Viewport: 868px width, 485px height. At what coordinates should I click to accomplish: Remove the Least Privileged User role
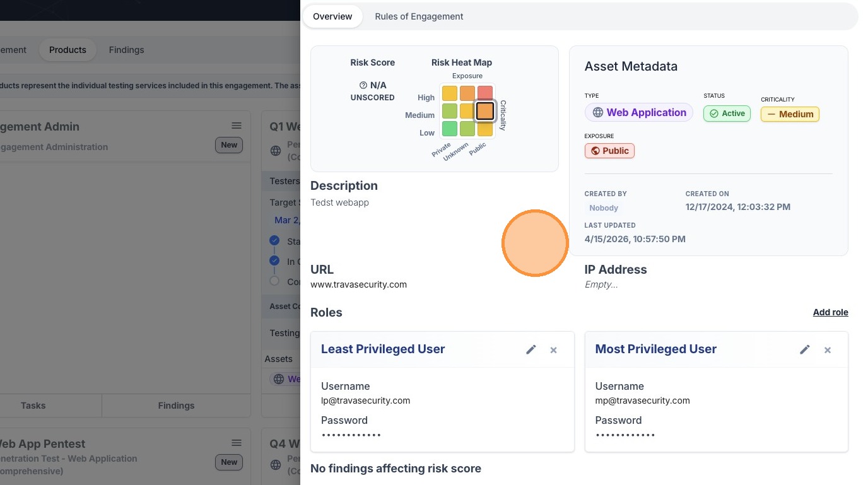point(553,350)
